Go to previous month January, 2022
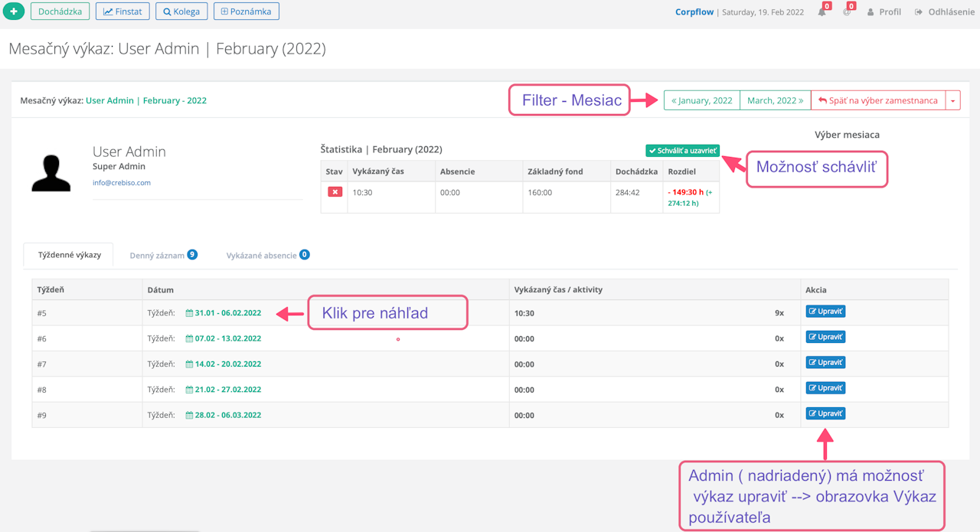980x532 pixels. click(702, 100)
